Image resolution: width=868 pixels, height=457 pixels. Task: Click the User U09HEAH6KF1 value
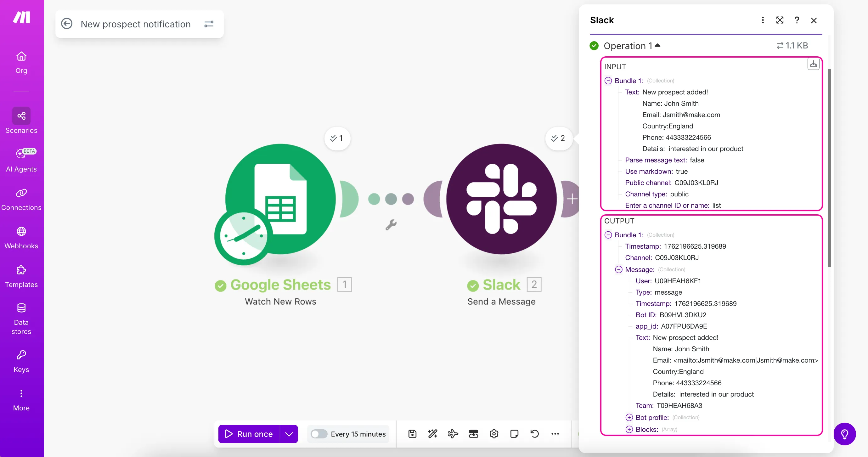(x=678, y=281)
